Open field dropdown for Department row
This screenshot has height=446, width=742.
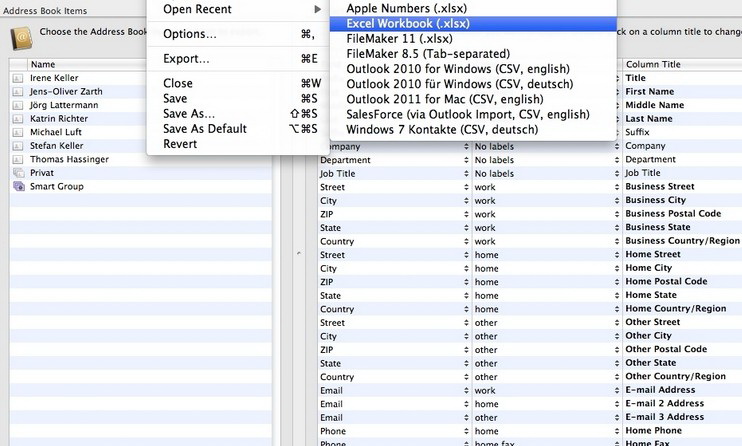[466, 160]
